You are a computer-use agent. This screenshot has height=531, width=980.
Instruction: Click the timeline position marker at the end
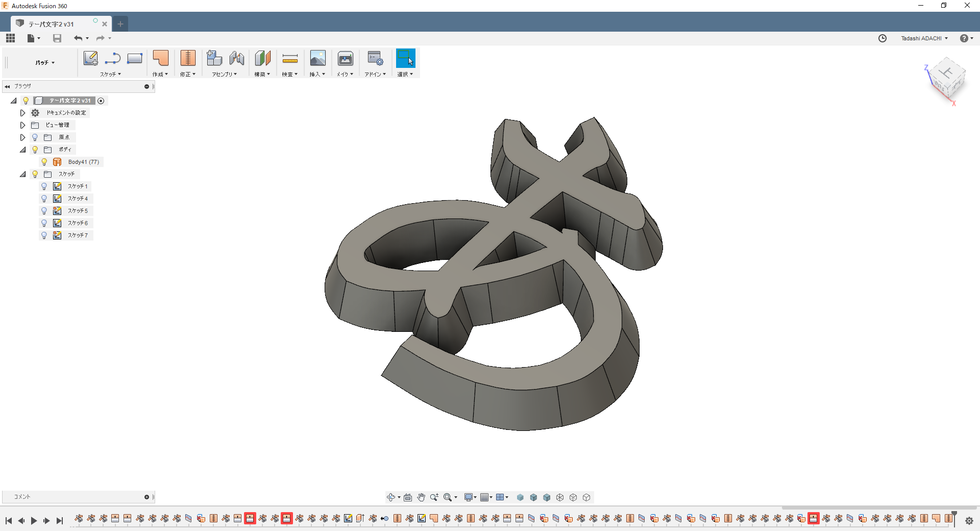(954, 518)
